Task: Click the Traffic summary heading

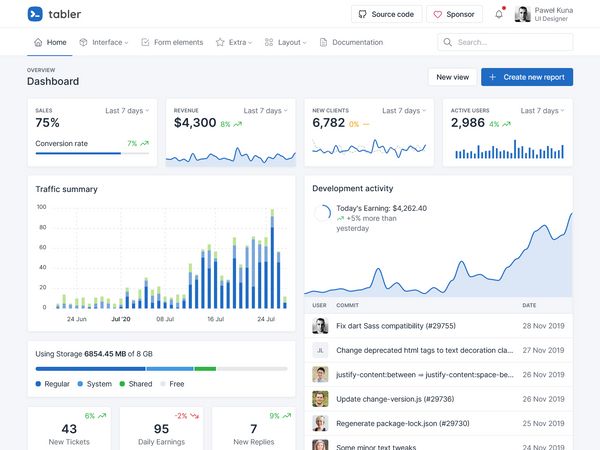Action: coord(67,189)
